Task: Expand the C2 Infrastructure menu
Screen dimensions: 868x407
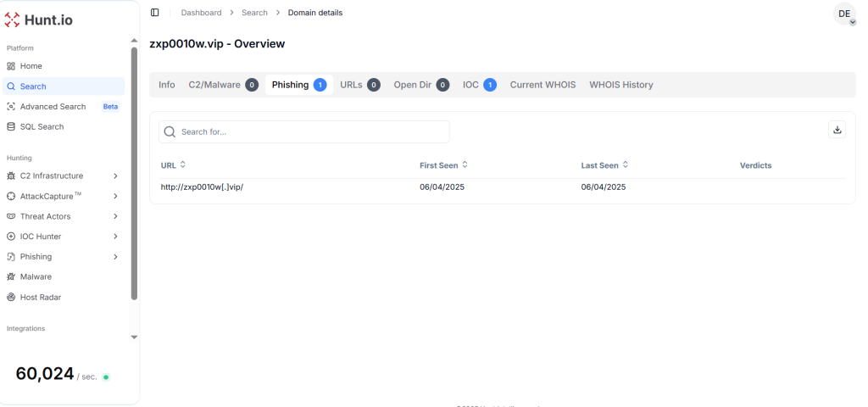Action: (x=115, y=176)
